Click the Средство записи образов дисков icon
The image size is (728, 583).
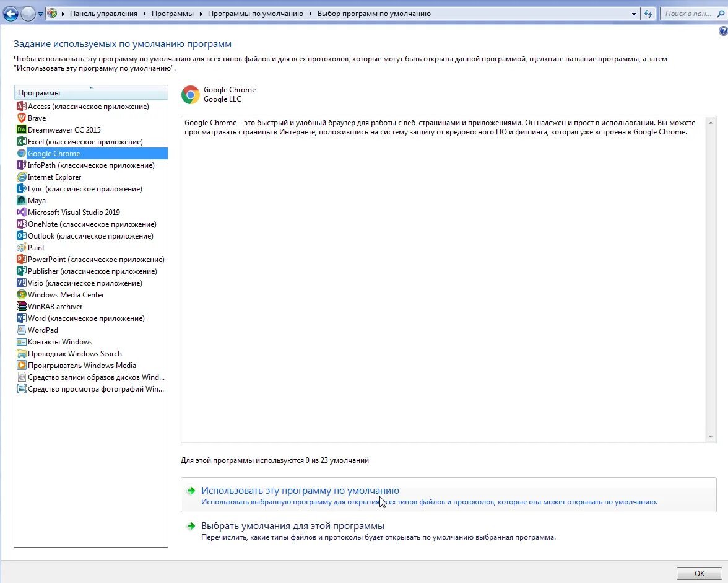click(x=21, y=377)
